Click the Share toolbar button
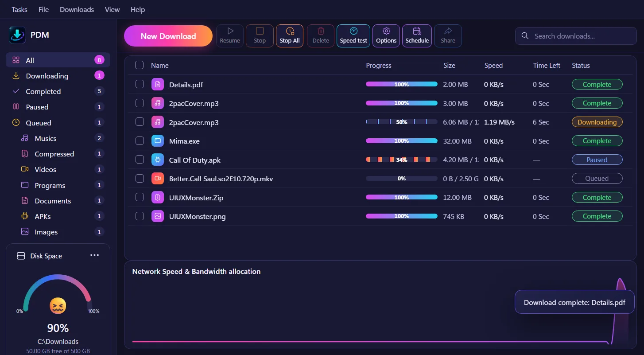 point(448,36)
